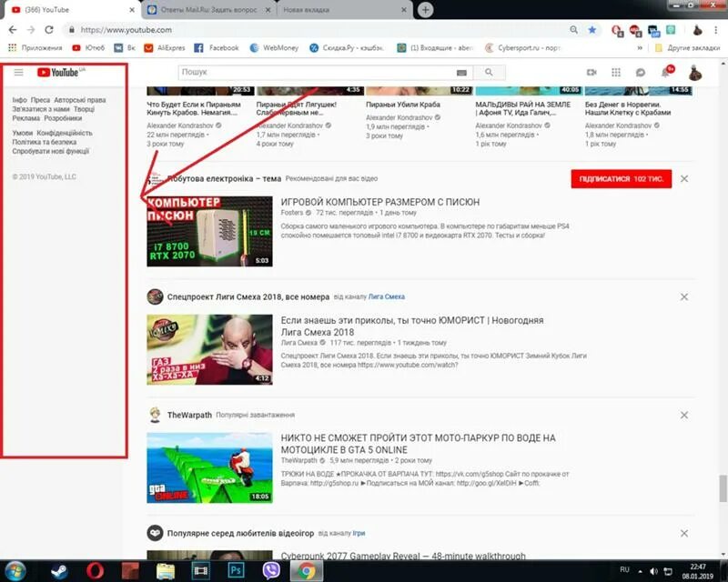The width and height of the screenshot is (728, 582).
Task: Open the Побутова електроніка – тема title
Action: (x=224, y=178)
